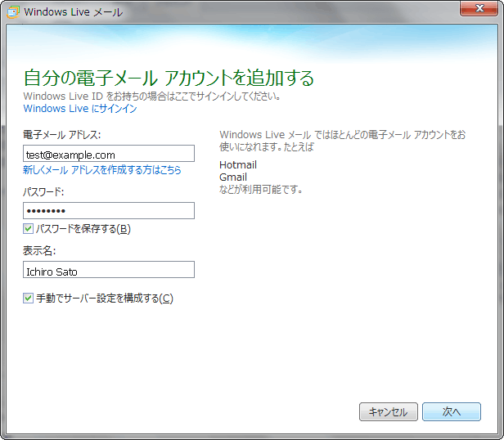Click the パスワード: label
This screenshot has height=440, width=504.
[43, 192]
